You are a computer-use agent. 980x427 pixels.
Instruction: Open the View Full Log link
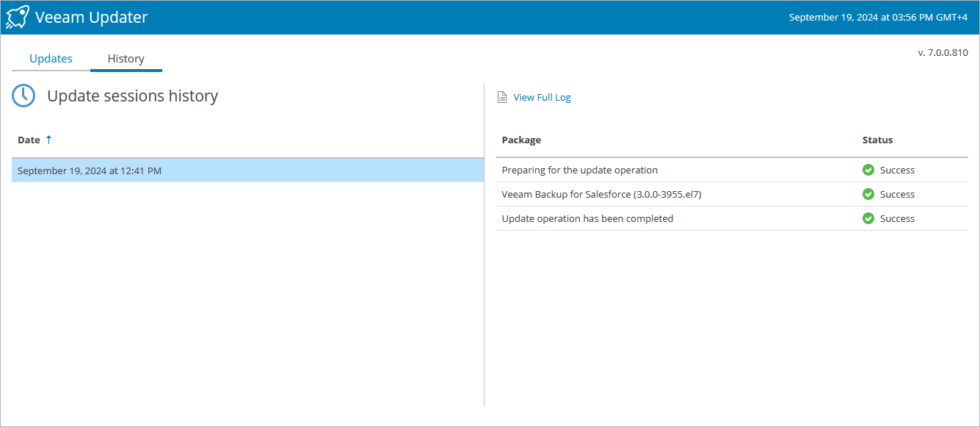(x=542, y=97)
